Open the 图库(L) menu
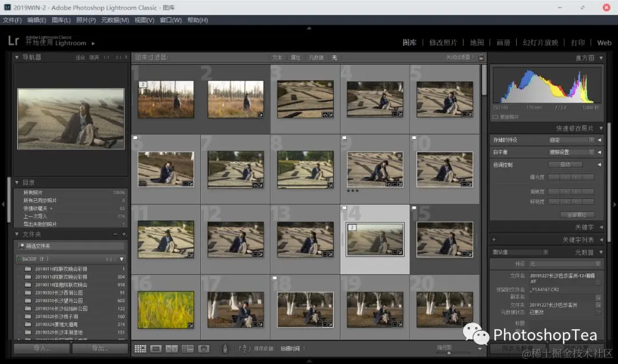618x364 pixels. pyautogui.click(x=61, y=20)
